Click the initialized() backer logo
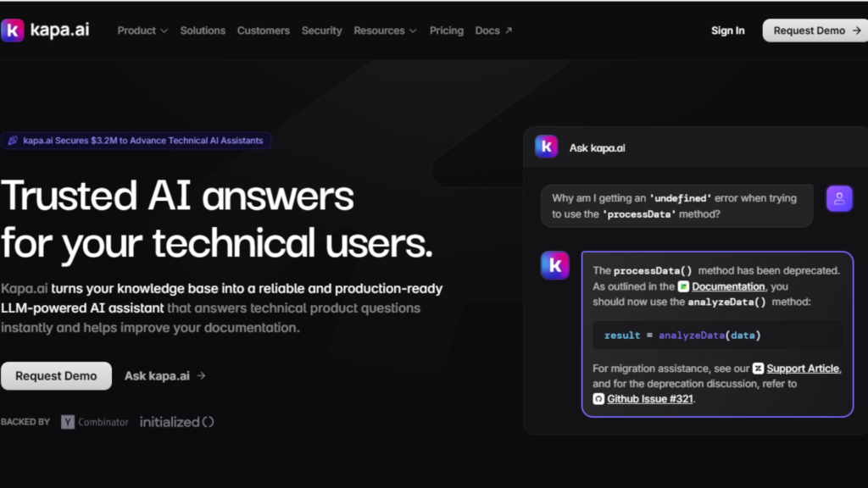The height and width of the screenshot is (488, 868). click(176, 422)
